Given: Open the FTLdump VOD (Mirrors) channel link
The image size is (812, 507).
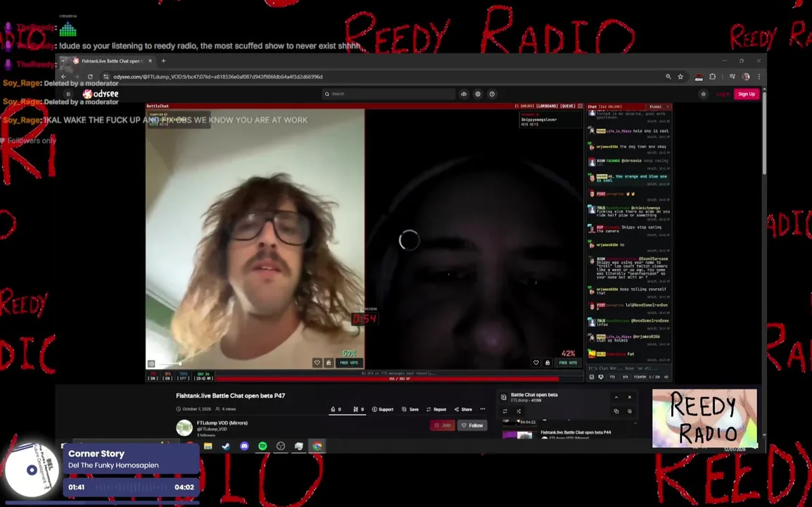Looking at the screenshot, I should point(222,423).
